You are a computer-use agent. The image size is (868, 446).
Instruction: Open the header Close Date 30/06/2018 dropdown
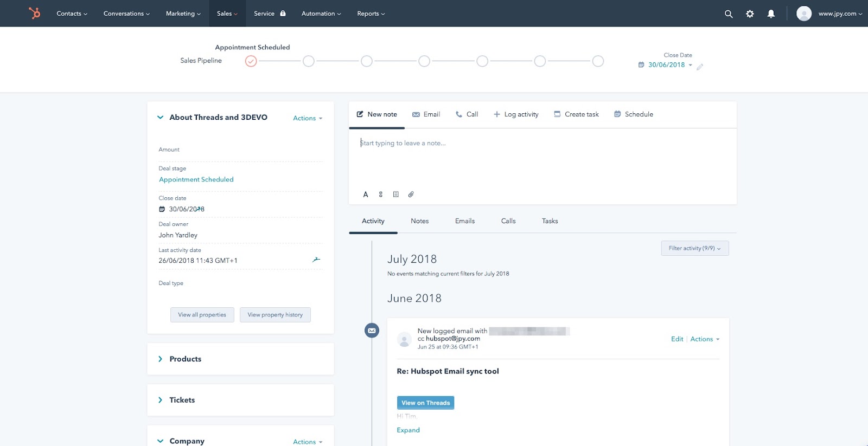click(670, 65)
